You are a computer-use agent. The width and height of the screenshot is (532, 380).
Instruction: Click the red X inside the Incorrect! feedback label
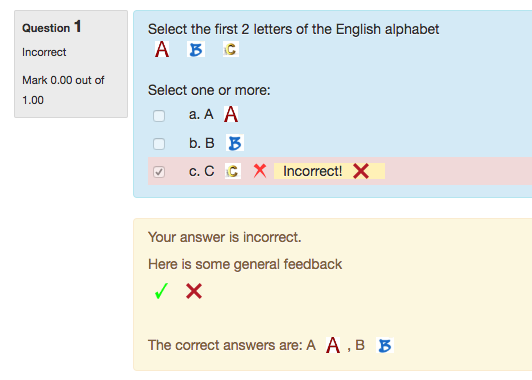[361, 171]
